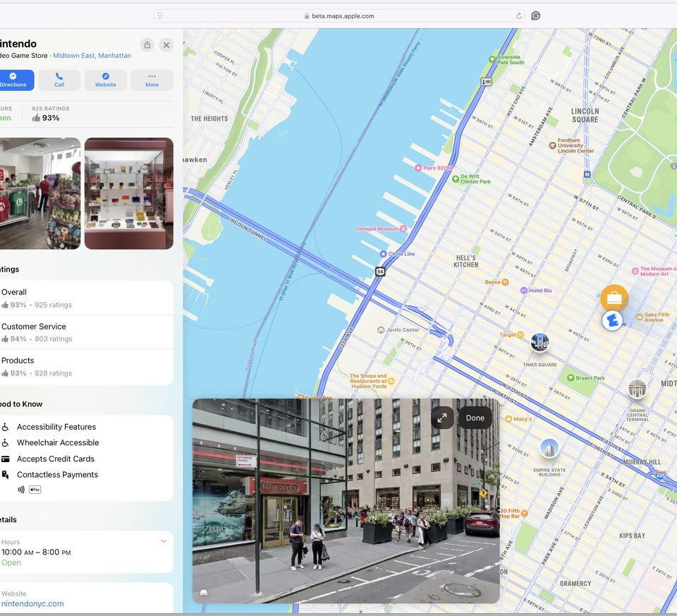677x616 pixels.
Task: Open the Nintendo store Website button
Action: click(106, 80)
